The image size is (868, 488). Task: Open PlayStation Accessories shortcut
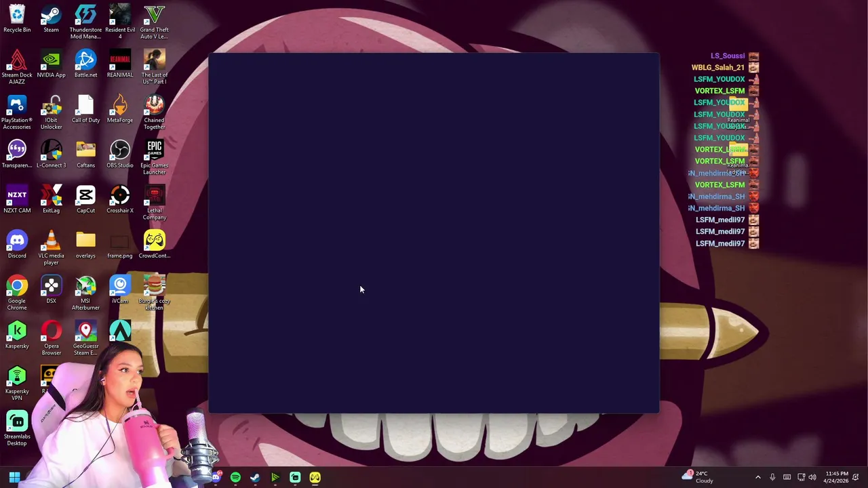tap(17, 113)
